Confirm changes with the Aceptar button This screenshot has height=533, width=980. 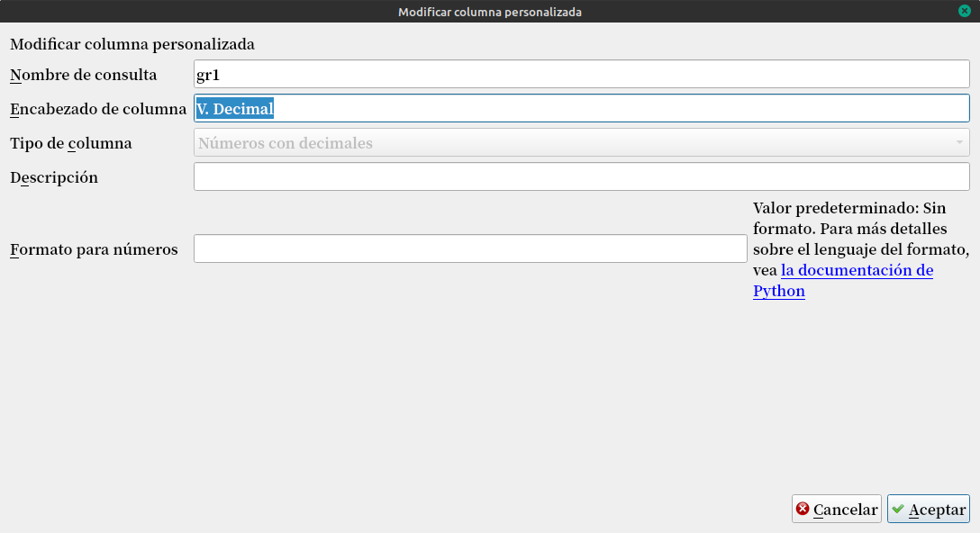928,510
